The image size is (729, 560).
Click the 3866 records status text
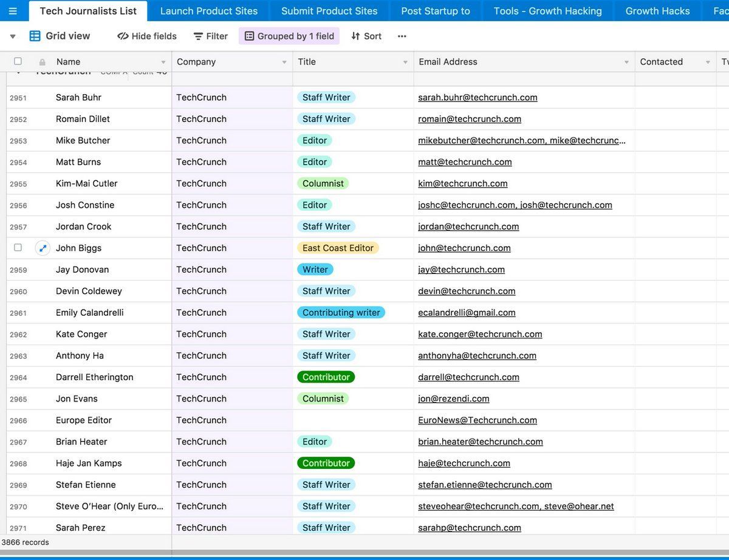click(x=26, y=542)
